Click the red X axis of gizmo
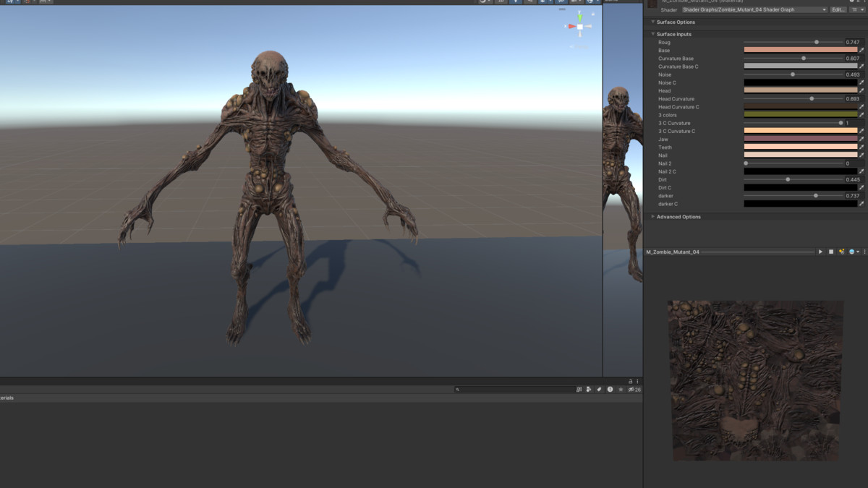This screenshot has height=488, width=868. click(x=571, y=27)
